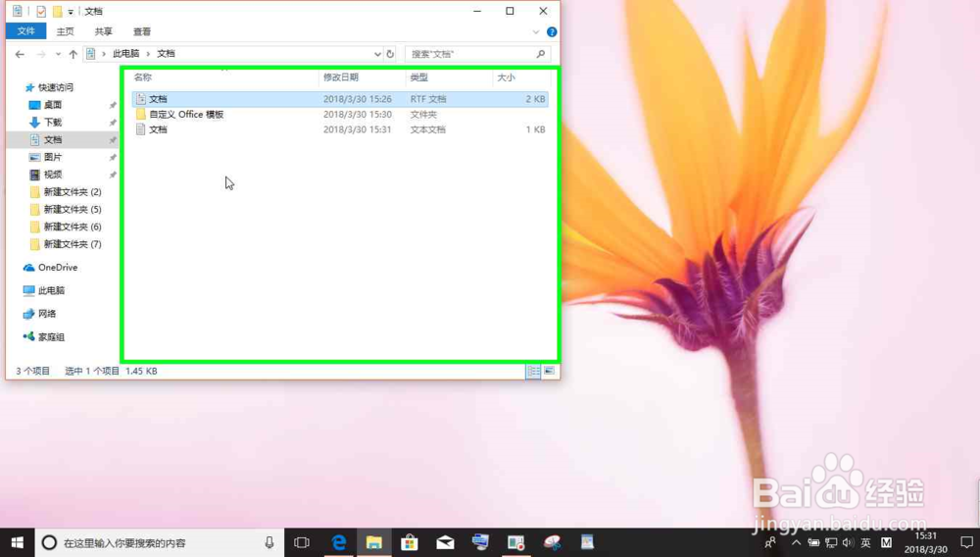The image size is (980, 557).
Task: Click the Back navigation arrow
Action: click(20, 54)
